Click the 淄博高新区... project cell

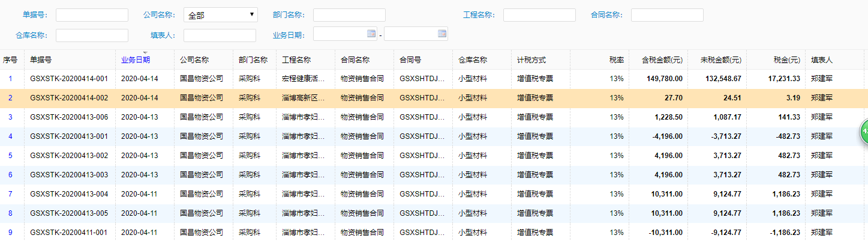pyautogui.click(x=304, y=97)
